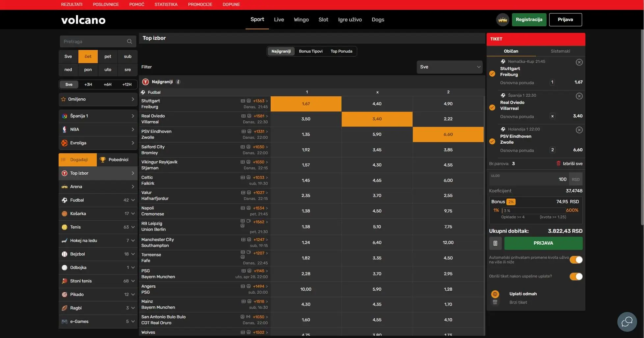This screenshot has width=644, height=338.
Task: Expand the Tenis sport category
Action: 98,227
